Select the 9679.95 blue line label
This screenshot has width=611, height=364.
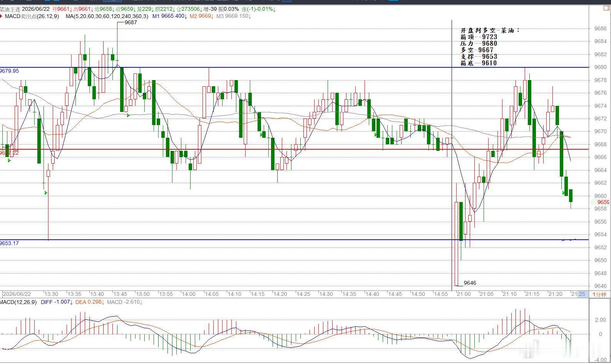click(9, 71)
